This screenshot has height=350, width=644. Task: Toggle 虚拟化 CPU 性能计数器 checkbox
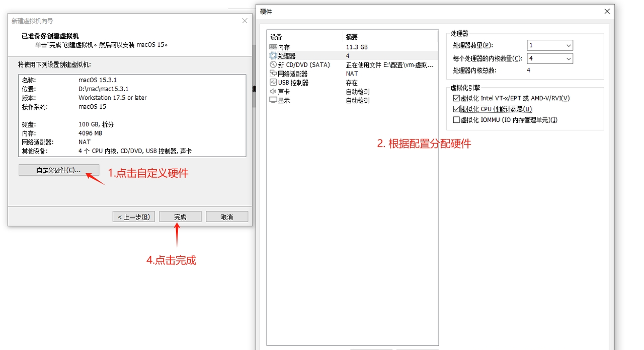click(456, 109)
